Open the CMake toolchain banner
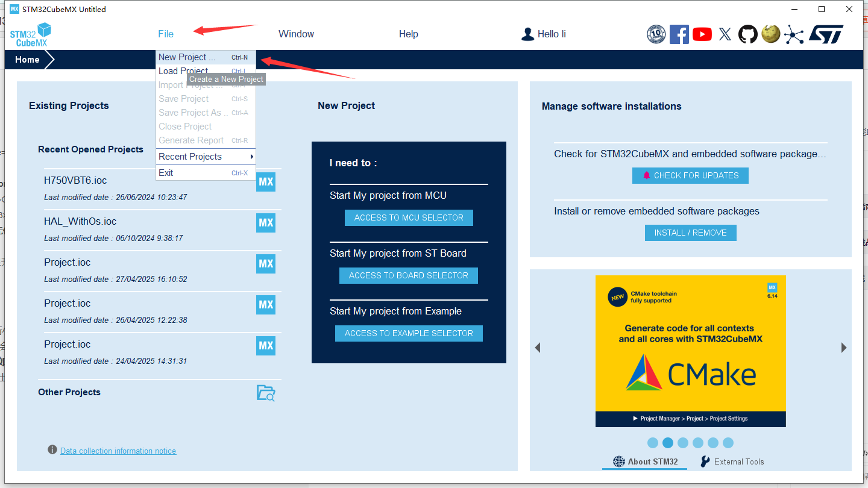 pos(691,351)
